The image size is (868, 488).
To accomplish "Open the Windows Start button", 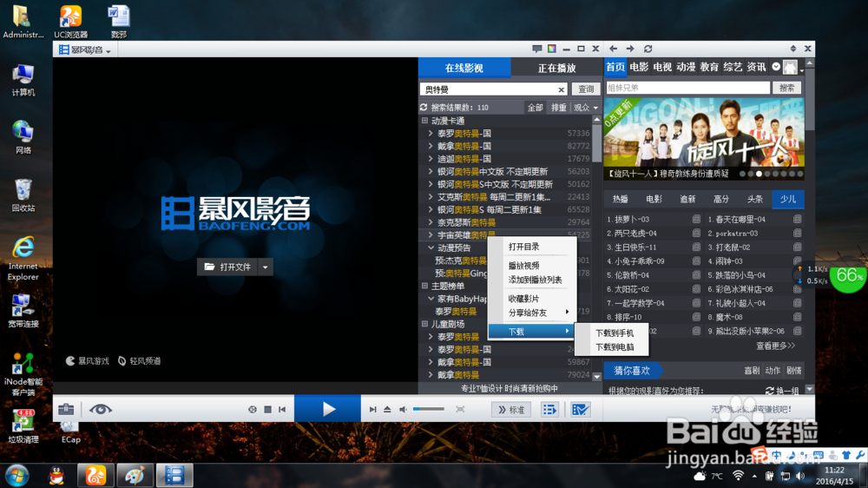I will pos(16,475).
